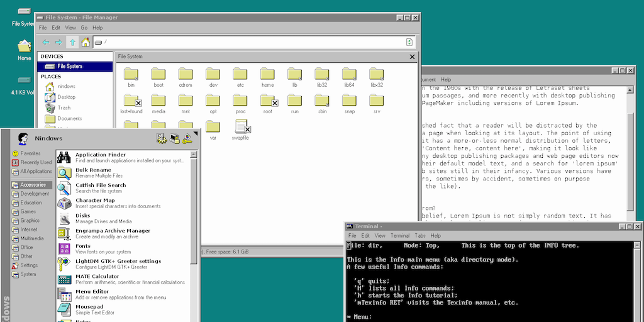Image resolution: width=644 pixels, height=322 pixels.
Task: Open the Go menu in File Manager
Action: 84,28
